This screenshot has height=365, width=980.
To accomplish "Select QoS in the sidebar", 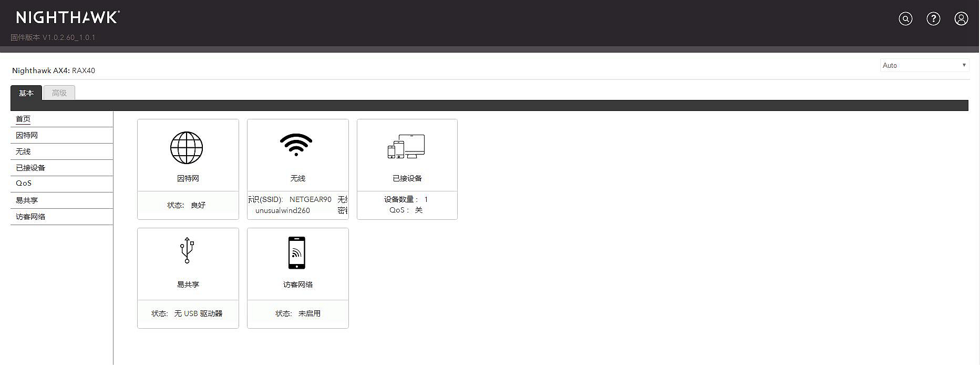I will [x=24, y=184].
